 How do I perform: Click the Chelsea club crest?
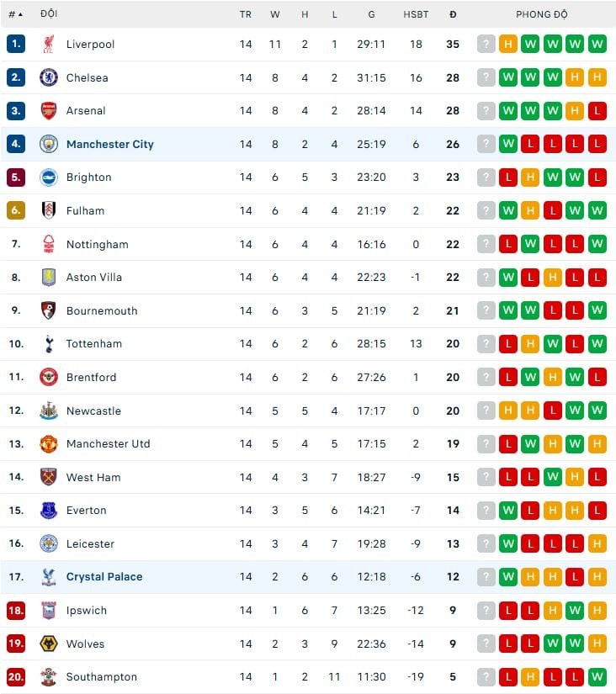48,77
